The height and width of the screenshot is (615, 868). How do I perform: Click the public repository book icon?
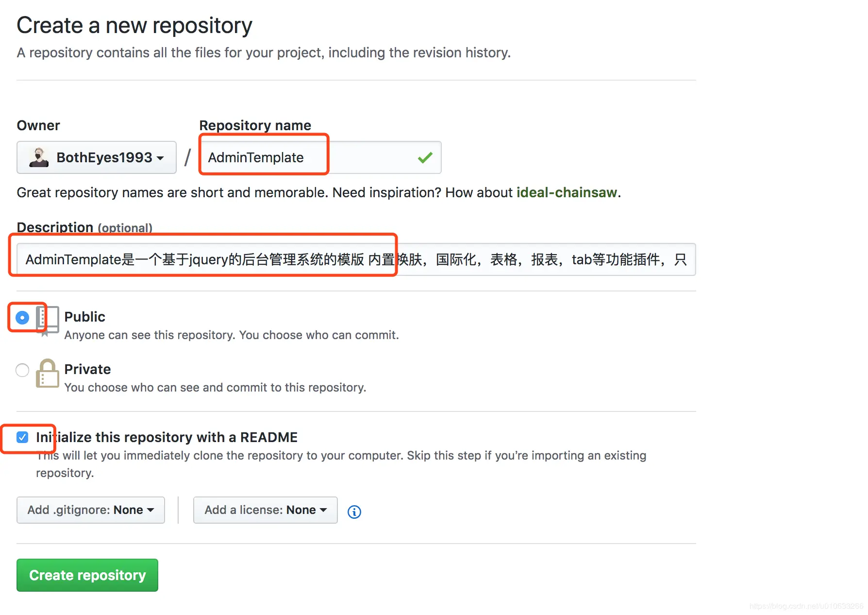pos(49,319)
